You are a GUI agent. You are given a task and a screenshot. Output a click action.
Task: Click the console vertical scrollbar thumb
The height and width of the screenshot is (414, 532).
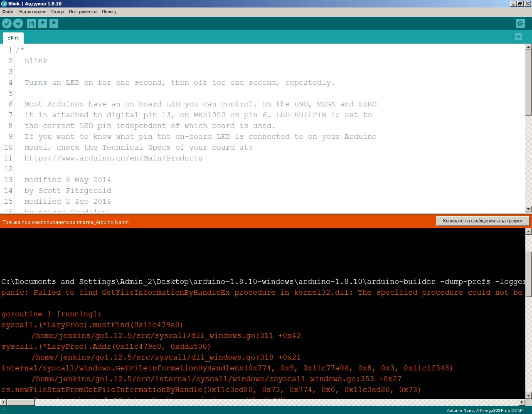(529, 274)
